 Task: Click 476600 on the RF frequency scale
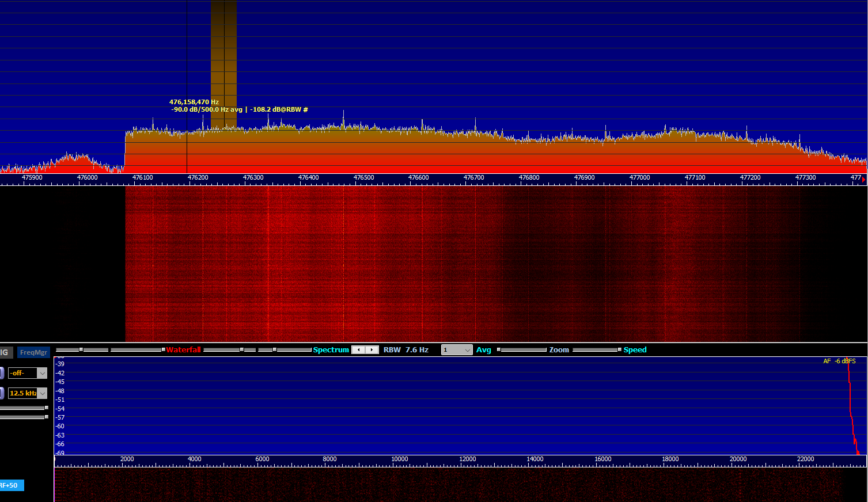point(419,177)
